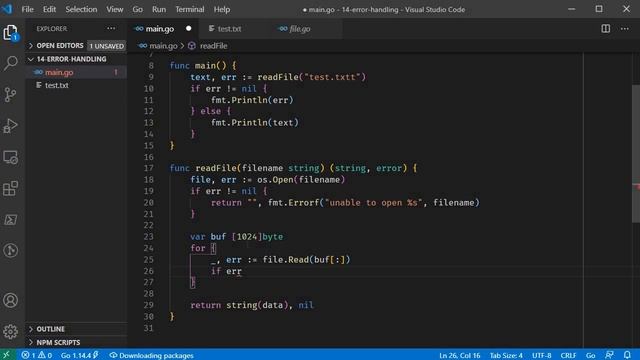Switch to the main.go editor tab

tap(163, 29)
